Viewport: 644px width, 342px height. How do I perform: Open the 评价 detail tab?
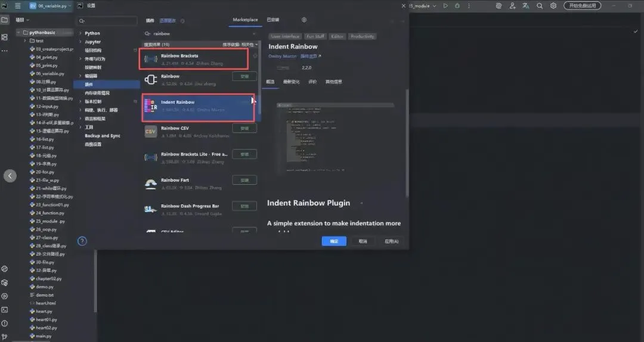click(x=312, y=82)
